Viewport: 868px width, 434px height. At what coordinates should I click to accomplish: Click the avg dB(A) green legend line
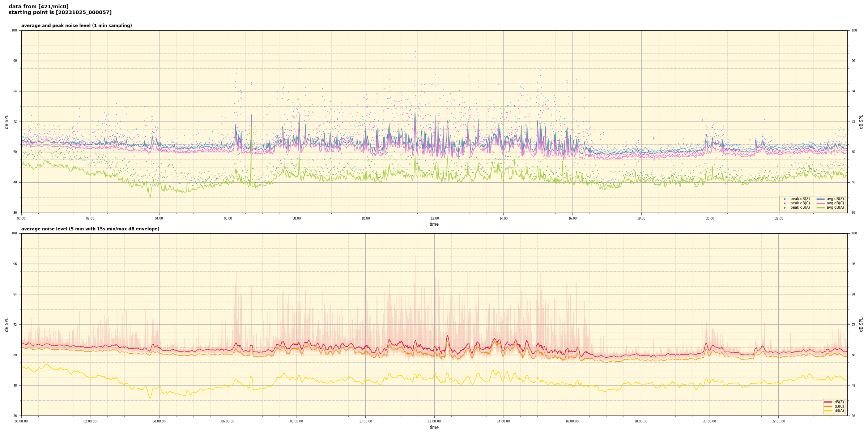click(820, 208)
